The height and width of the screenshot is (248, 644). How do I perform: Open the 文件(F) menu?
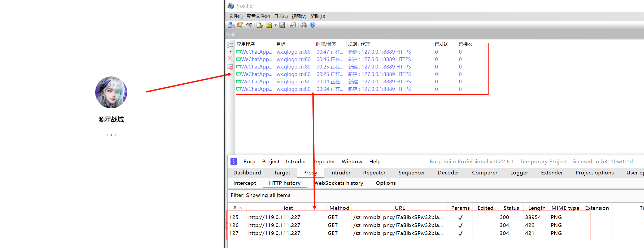[236, 16]
